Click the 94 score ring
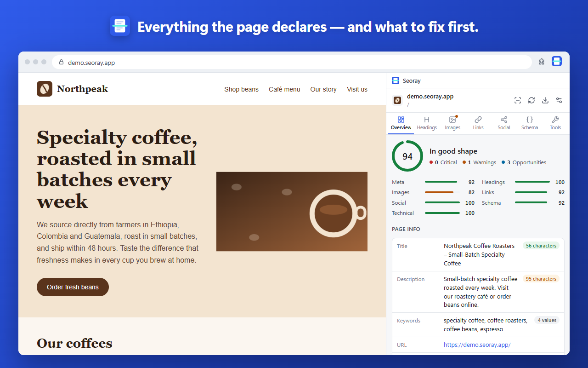Image resolution: width=588 pixels, height=368 pixels. (407, 156)
